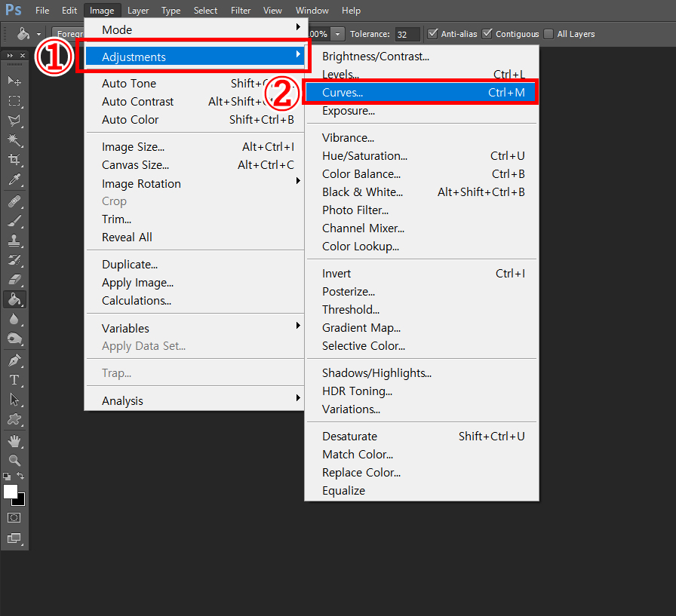Choose Equalize from the submenu
This screenshot has height=616, width=676.
(x=422, y=491)
